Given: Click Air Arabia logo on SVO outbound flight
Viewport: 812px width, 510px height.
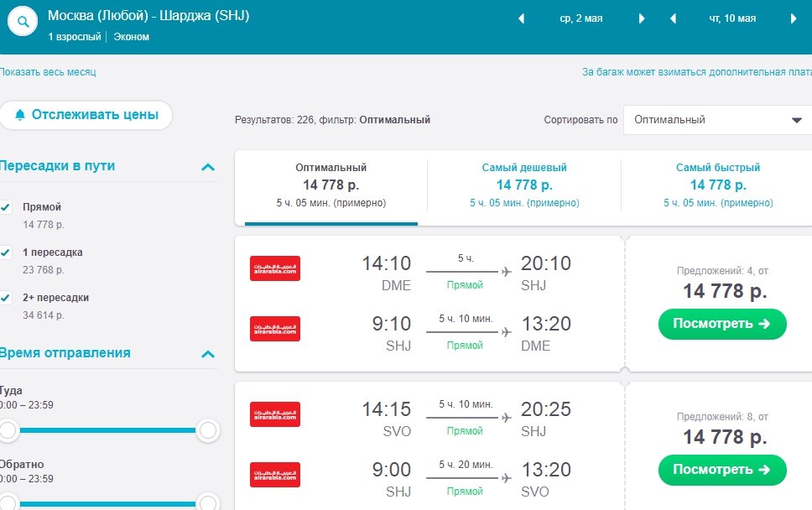Looking at the screenshot, I should (275, 414).
